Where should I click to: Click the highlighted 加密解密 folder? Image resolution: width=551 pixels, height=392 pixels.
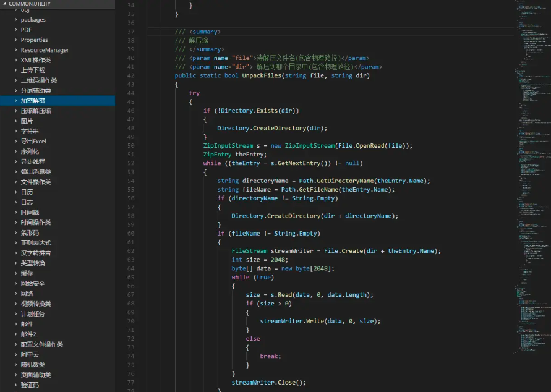pos(33,101)
